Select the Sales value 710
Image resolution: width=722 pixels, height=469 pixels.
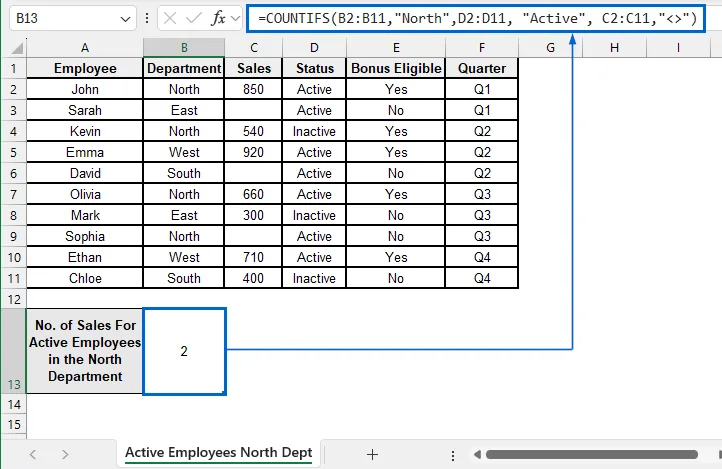click(253, 257)
